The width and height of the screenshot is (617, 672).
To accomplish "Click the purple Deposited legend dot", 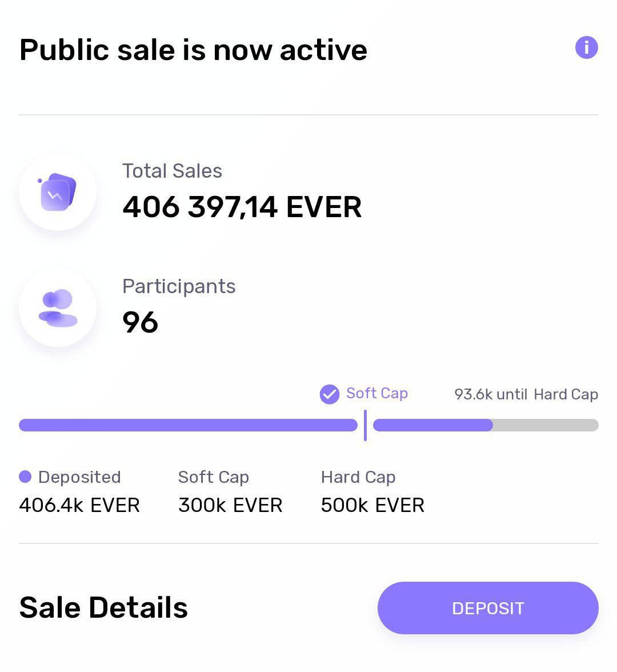I will pyautogui.click(x=25, y=477).
